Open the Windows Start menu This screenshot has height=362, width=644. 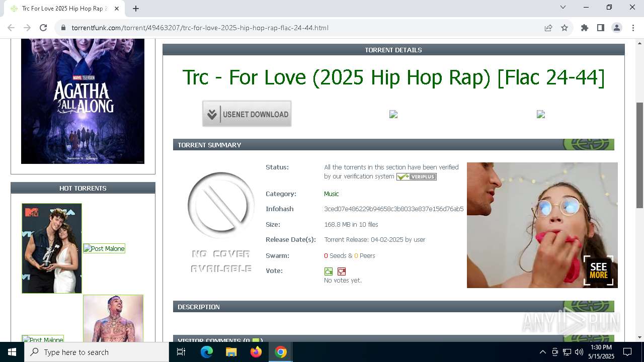[x=12, y=352]
